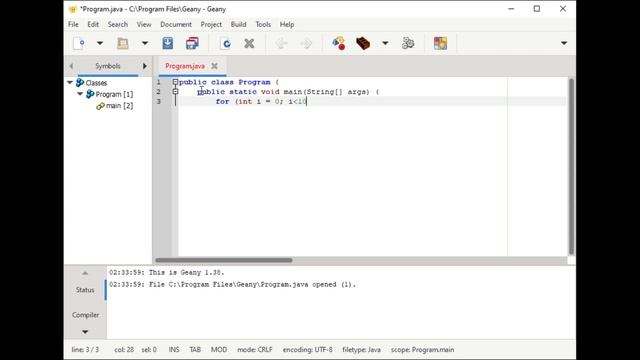
Task: Switch to the Status message tab
Action: point(85,290)
